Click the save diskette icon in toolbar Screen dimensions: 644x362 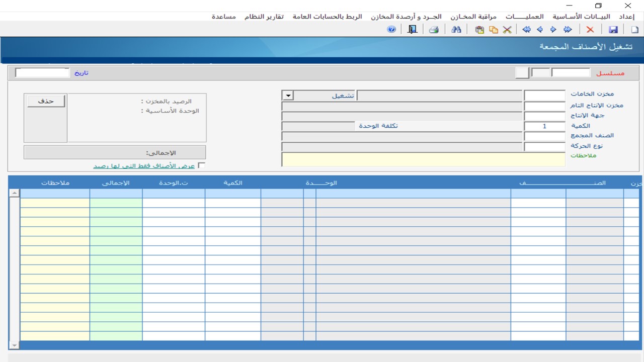(x=613, y=30)
